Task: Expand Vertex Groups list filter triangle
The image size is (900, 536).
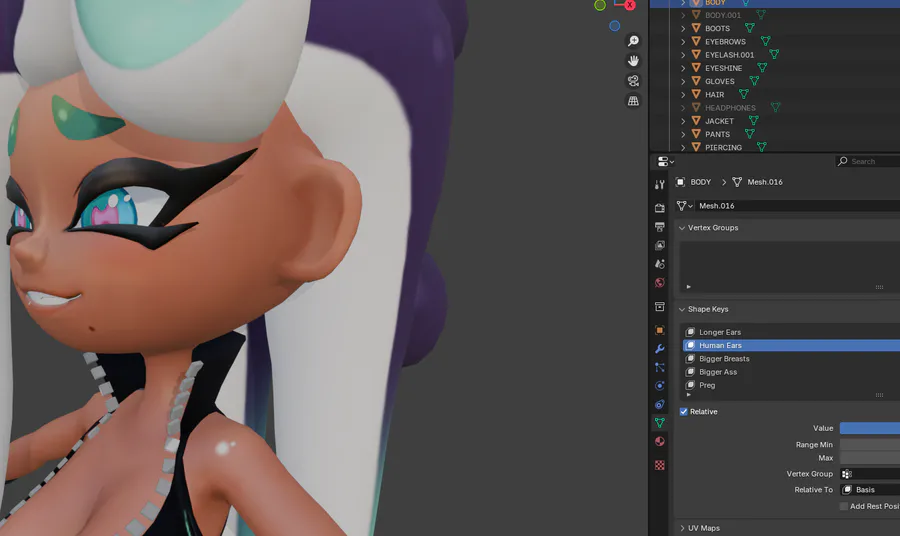Action: click(x=688, y=286)
